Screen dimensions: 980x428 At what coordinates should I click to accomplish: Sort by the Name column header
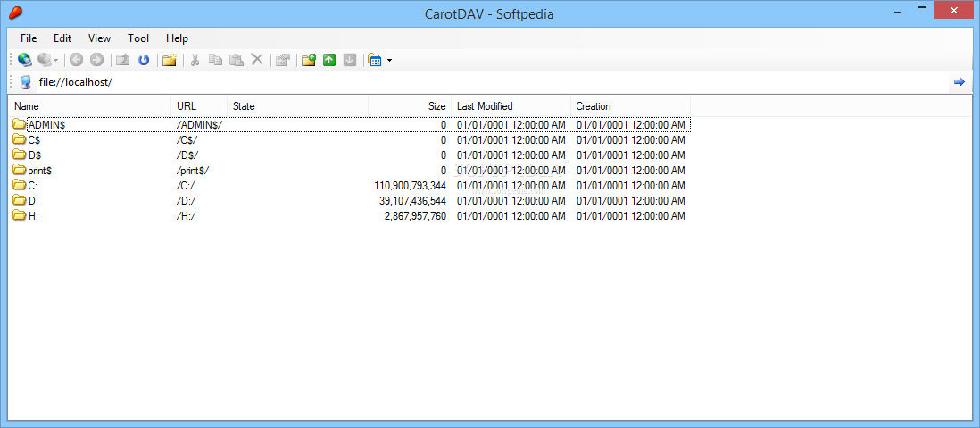pos(90,106)
